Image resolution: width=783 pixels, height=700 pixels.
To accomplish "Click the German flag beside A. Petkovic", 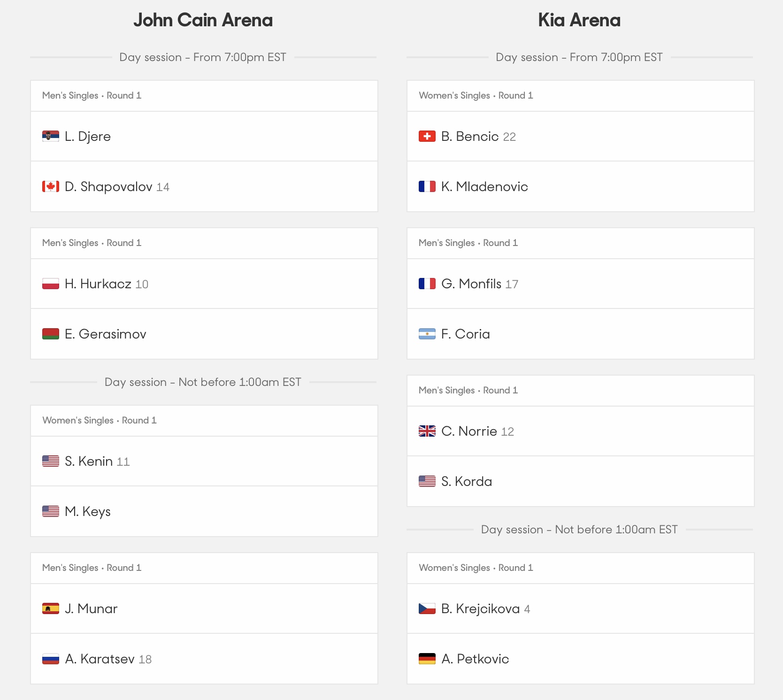I will point(427,659).
